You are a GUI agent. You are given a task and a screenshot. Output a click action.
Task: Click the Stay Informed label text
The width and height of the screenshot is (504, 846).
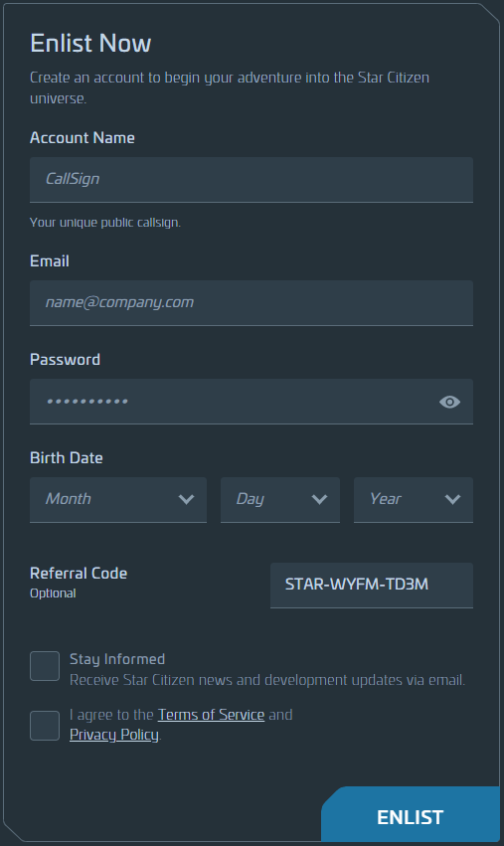(117, 659)
